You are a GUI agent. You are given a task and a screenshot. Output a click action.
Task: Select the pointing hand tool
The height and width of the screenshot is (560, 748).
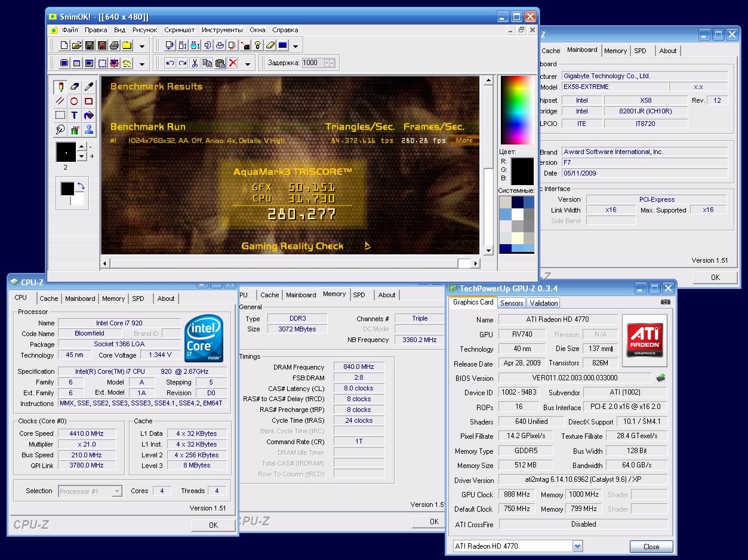(x=60, y=130)
